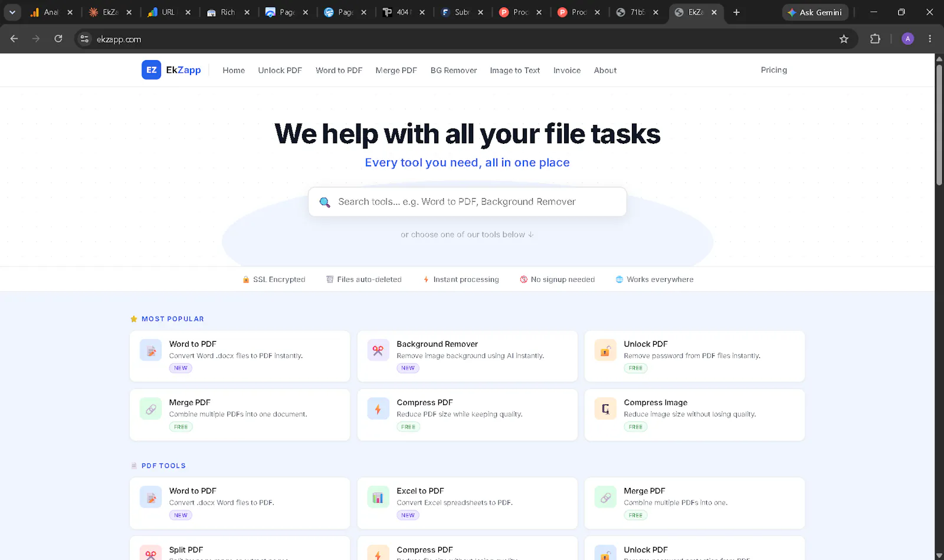944x560 pixels.
Task: Switch to the URL browser tab
Action: pos(168,12)
